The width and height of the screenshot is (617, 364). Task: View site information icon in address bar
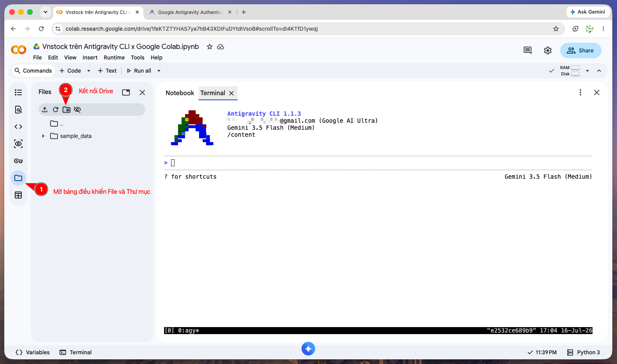pos(58,29)
